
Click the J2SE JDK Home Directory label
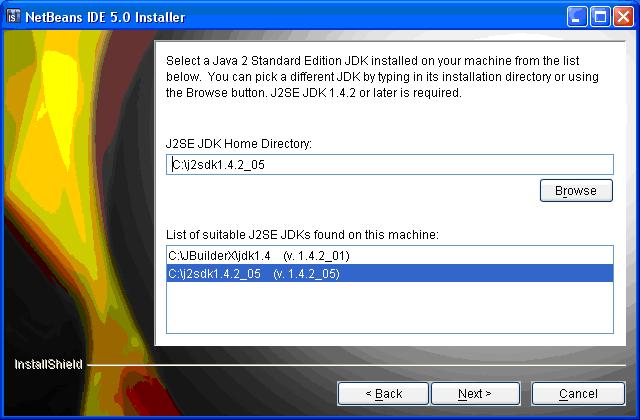239,144
